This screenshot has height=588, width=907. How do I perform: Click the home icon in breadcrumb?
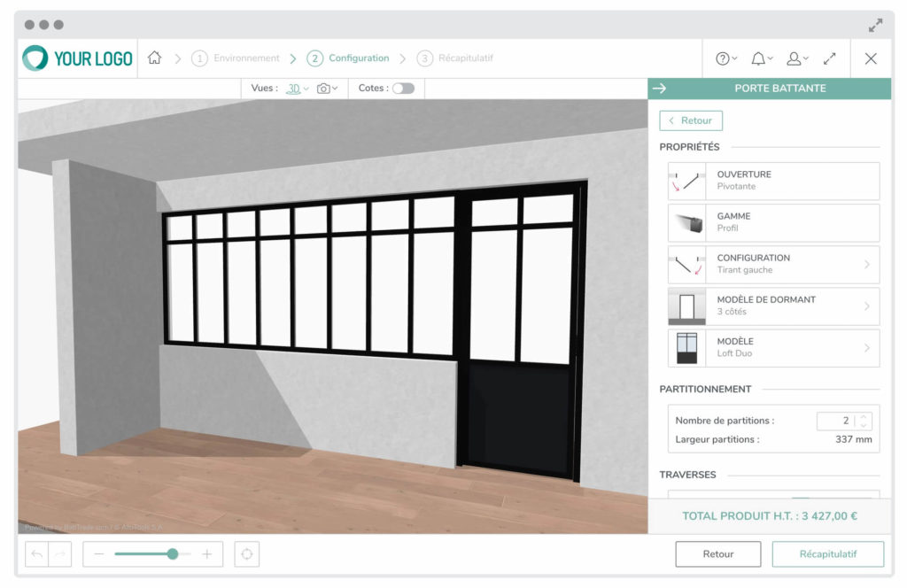click(x=155, y=58)
